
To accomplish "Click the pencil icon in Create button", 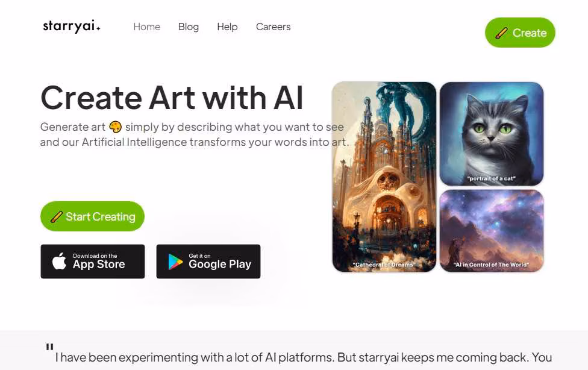I will click(x=501, y=33).
